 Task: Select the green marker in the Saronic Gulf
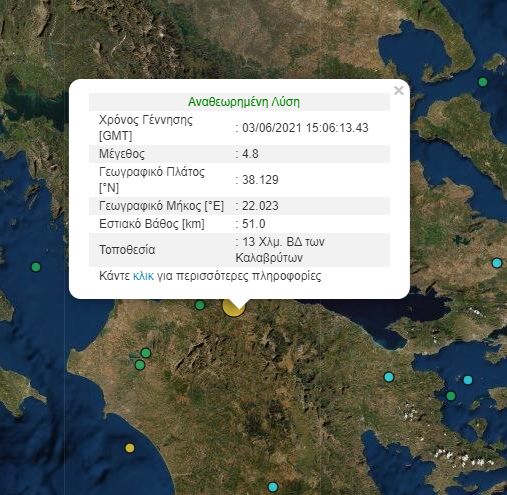(451, 396)
